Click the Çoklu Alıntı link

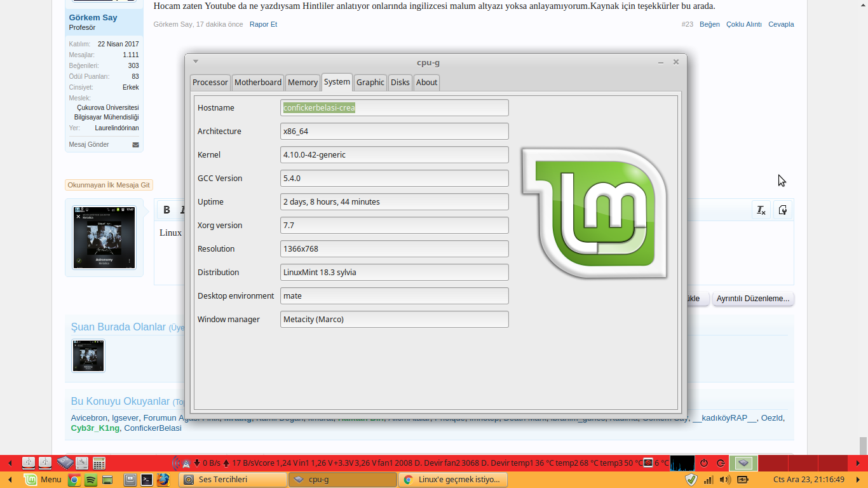pyautogui.click(x=744, y=24)
